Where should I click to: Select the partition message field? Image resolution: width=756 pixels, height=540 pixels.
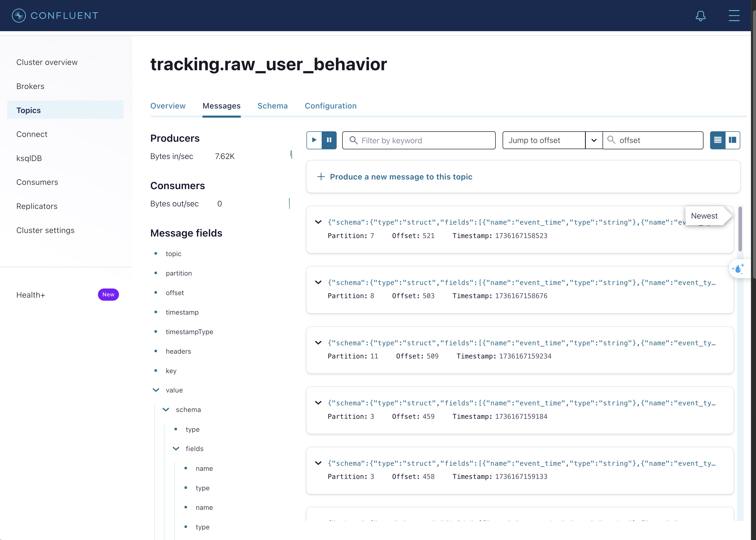click(179, 273)
